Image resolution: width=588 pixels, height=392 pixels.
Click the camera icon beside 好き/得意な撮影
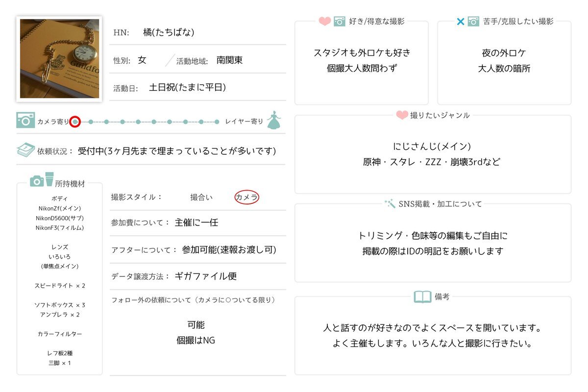340,22
